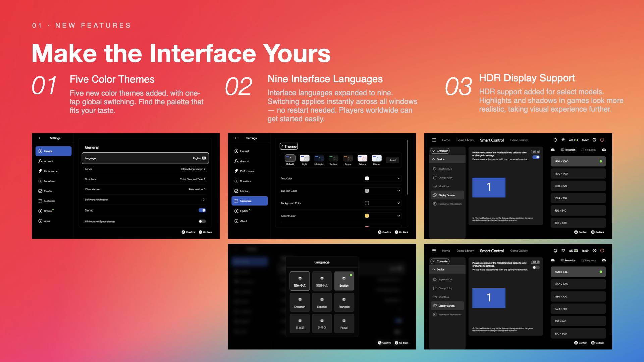Click Confirm on the Language picker screen
The width and height of the screenshot is (644, 362).
point(384,343)
